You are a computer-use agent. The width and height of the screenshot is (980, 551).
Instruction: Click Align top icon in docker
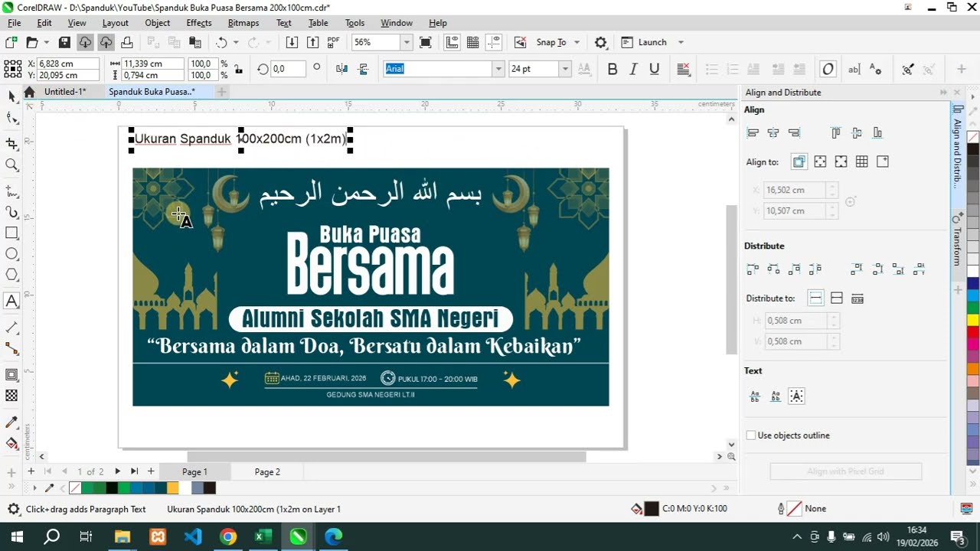point(836,133)
